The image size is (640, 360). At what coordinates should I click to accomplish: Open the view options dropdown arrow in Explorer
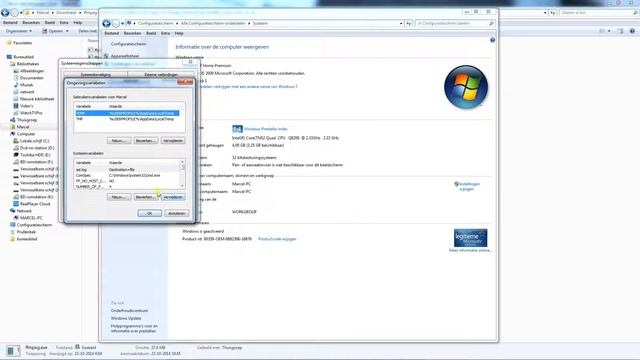(x=609, y=31)
